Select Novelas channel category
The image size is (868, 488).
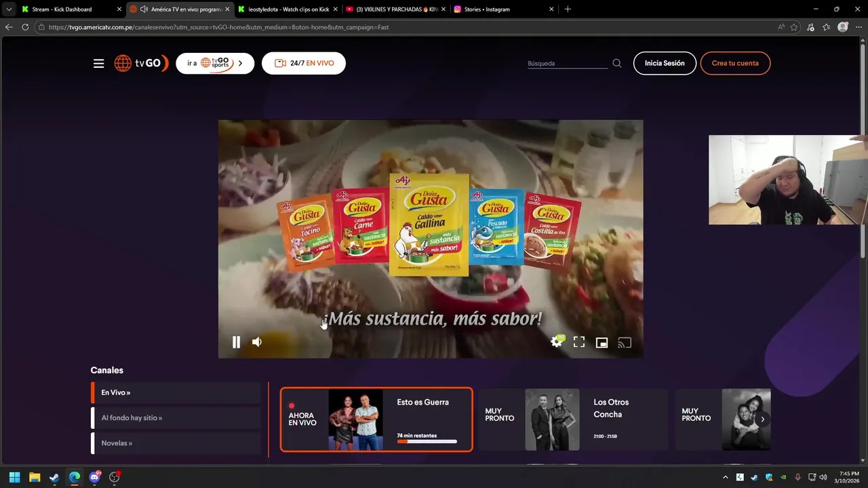click(x=176, y=443)
